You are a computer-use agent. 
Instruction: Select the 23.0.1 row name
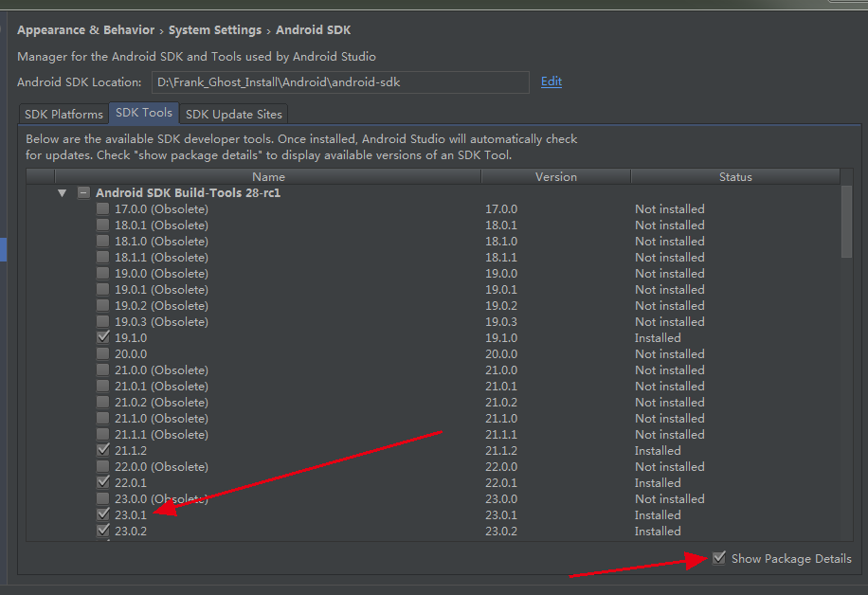tap(131, 514)
